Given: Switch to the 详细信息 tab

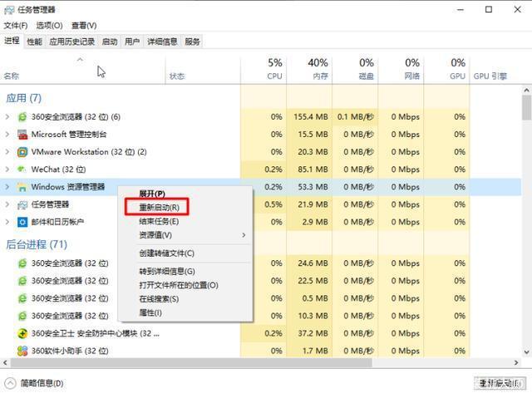Looking at the screenshot, I should pos(162,42).
